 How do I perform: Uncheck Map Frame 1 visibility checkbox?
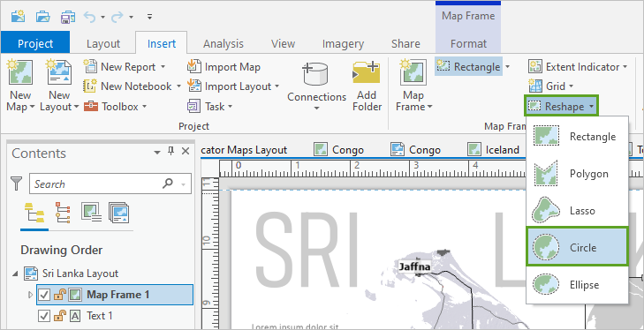44,295
